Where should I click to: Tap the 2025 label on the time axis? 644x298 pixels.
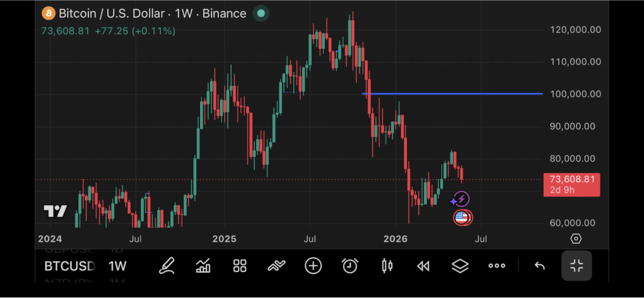(224, 238)
